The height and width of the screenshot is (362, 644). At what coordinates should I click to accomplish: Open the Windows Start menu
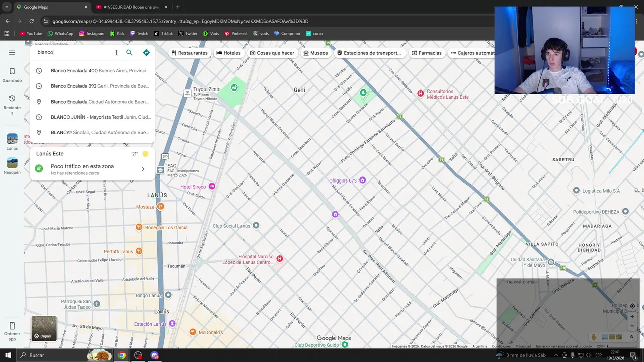tap(8, 355)
